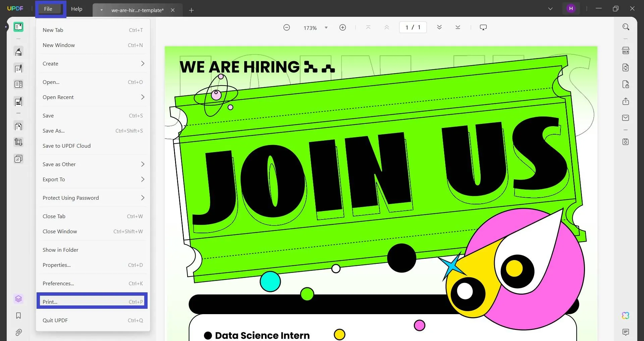
Task: Expand the zoom percentage dropdown arrow
Action: (x=326, y=28)
